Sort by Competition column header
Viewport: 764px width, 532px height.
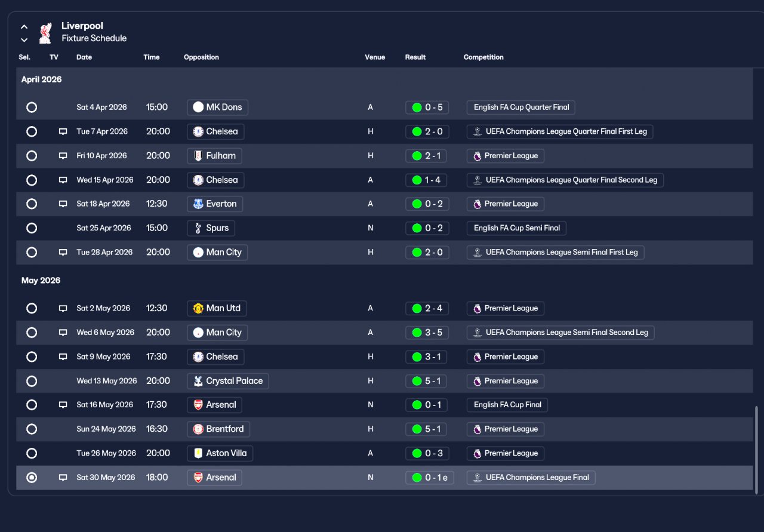tap(483, 57)
